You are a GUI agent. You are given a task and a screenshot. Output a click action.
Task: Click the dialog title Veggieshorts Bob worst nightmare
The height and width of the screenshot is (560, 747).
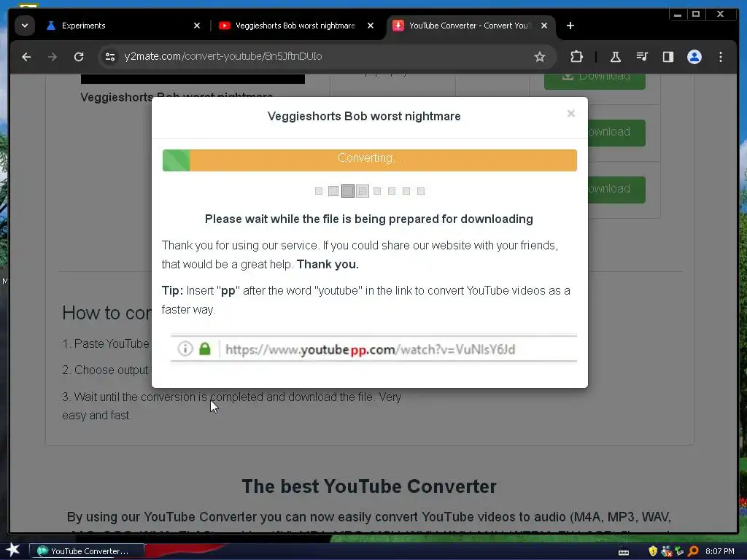[364, 116]
